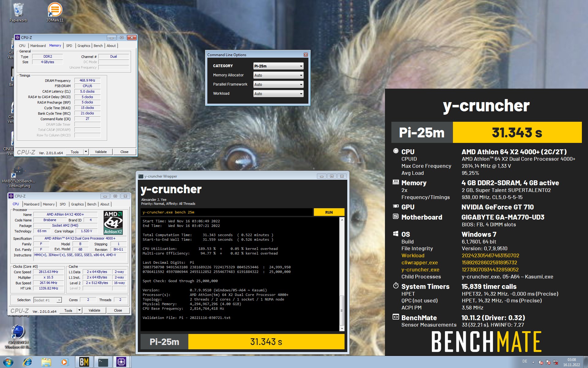Click the GIGABYTE GA-MA770-UD3 motherboard text
The image size is (588, 368).
pyautogui.click(x=503, y=217)
